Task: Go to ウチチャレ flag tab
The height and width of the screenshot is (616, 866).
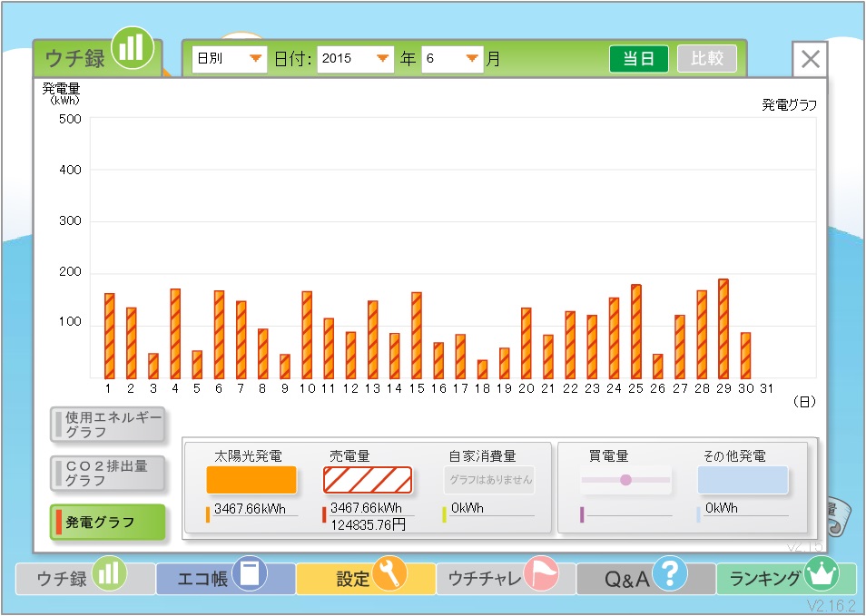Action: [x=506, y=578]
